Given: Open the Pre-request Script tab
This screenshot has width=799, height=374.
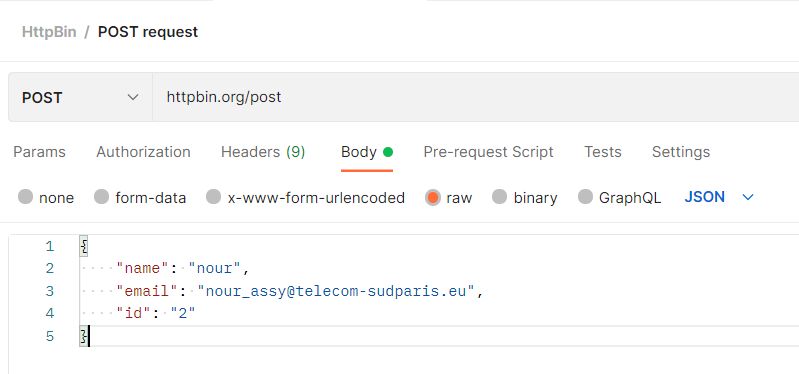Looking at the screenshot, I should click(x=488, y=152).
